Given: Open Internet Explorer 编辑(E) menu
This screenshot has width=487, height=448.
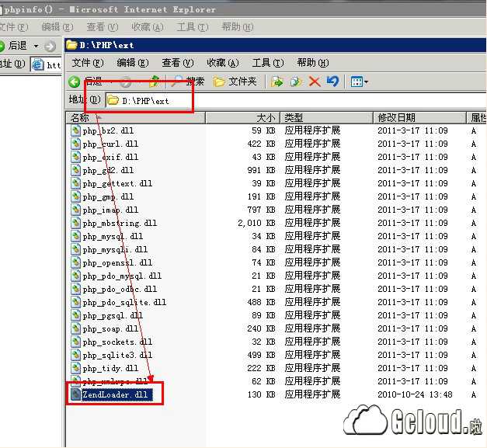Looking at the screenshot, I should (57, 27).
